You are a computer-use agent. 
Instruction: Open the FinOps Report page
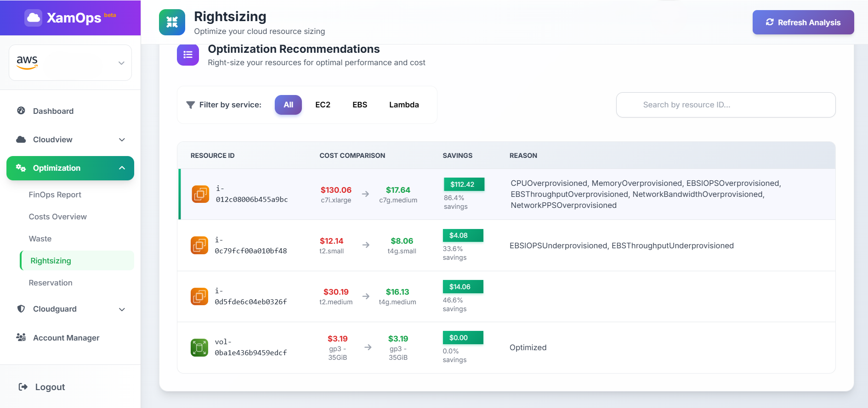point(55,195)
